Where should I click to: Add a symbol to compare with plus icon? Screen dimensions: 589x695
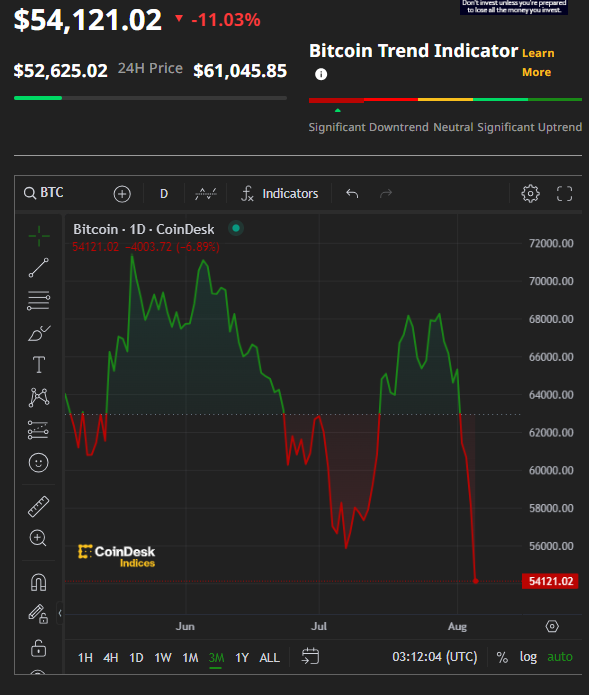point(122,194)
